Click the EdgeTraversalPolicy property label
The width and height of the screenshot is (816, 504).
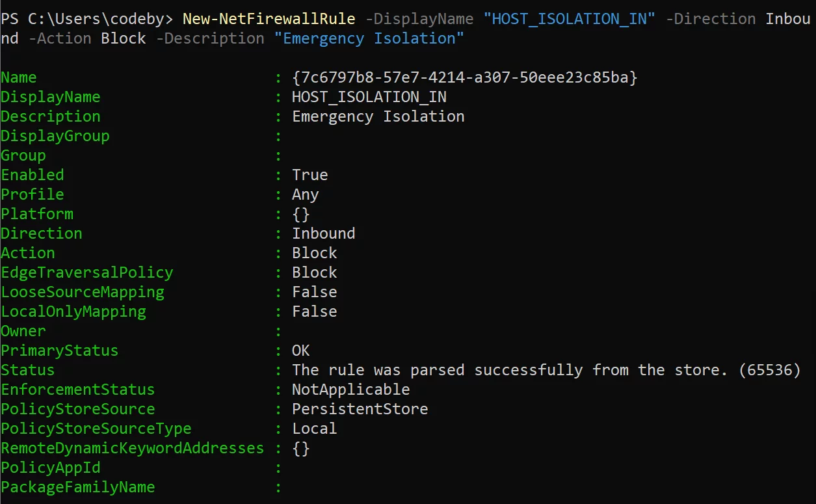click(87, 272)
